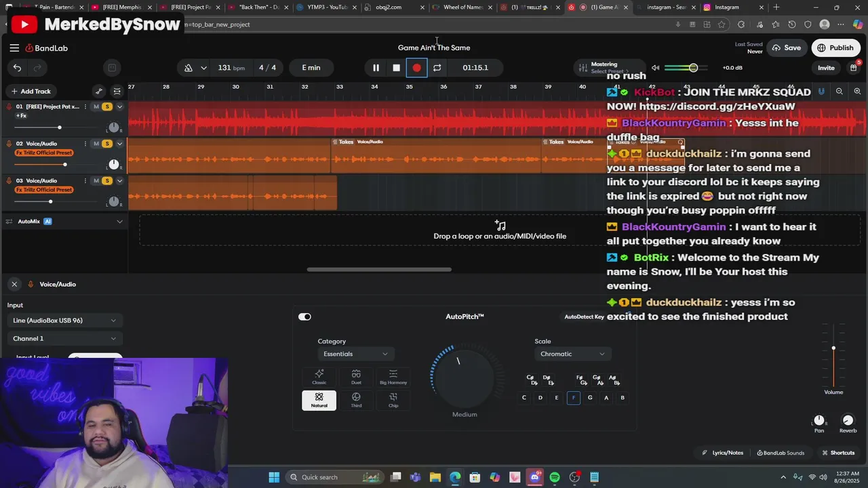The image size is (868, 488).
Task: Select the Chip AutoPitch effect
Action: pyautogui.click(x=393, y=400)
